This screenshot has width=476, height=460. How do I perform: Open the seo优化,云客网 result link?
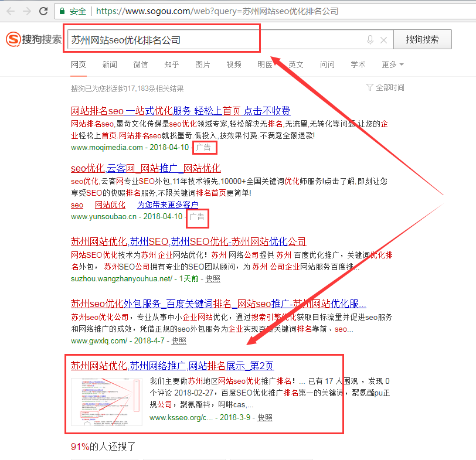(x=145, y=168)
